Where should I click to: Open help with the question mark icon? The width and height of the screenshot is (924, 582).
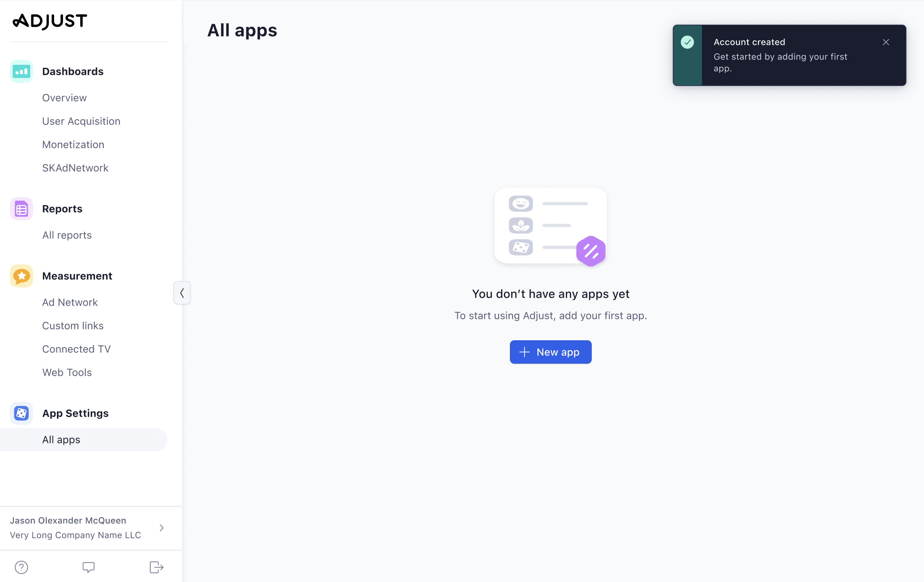21,567
